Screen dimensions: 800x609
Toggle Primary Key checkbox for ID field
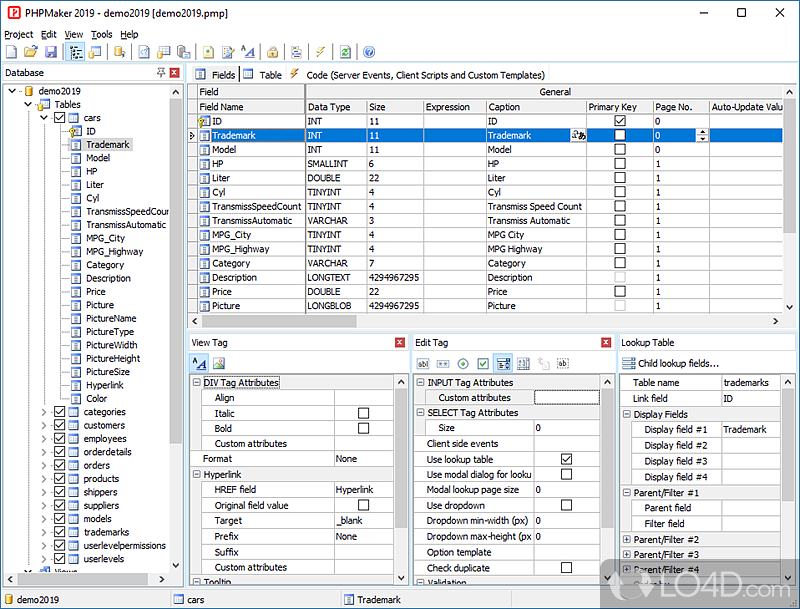click(620, 121)
